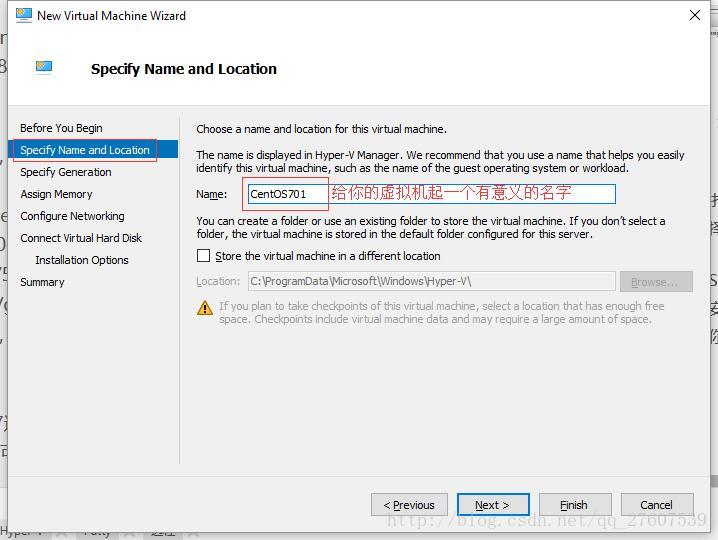Click the Name field containing CentOS701

click(432, 194)
